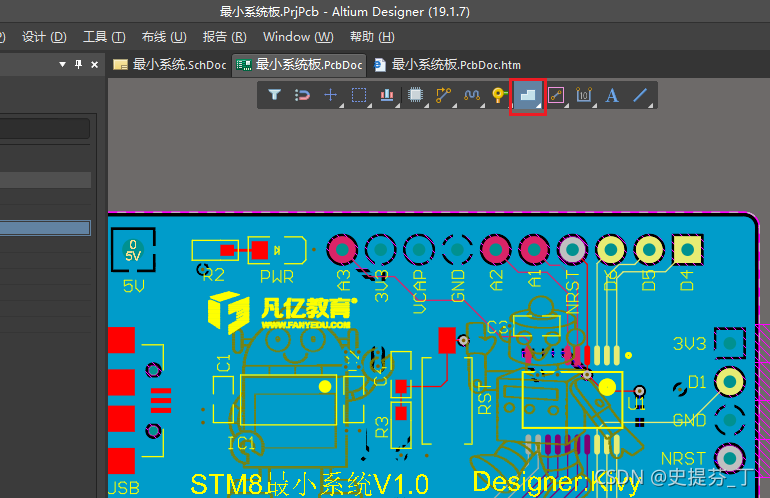Click the 3V3 label on right header
Screen dimensions: 770x498
coord(689,344)
